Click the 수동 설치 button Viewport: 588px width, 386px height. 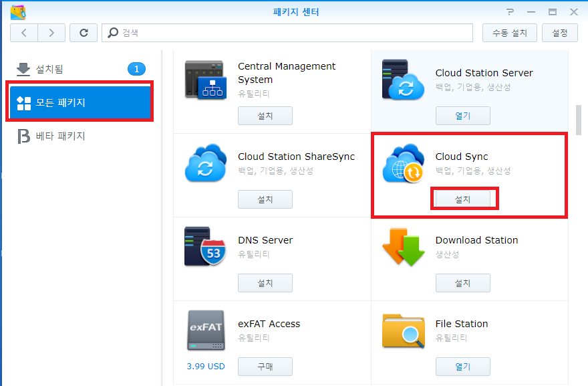[510, 33]
